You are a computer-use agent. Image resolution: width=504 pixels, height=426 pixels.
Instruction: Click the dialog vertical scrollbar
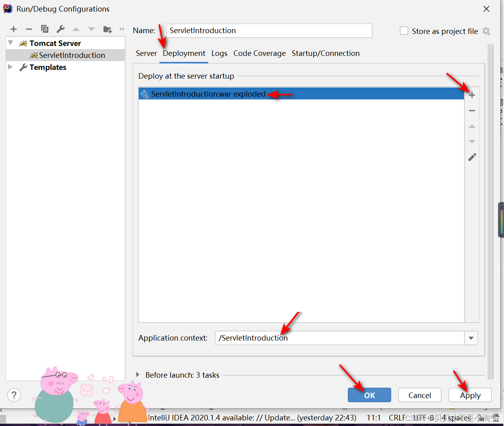coord(490,212)
